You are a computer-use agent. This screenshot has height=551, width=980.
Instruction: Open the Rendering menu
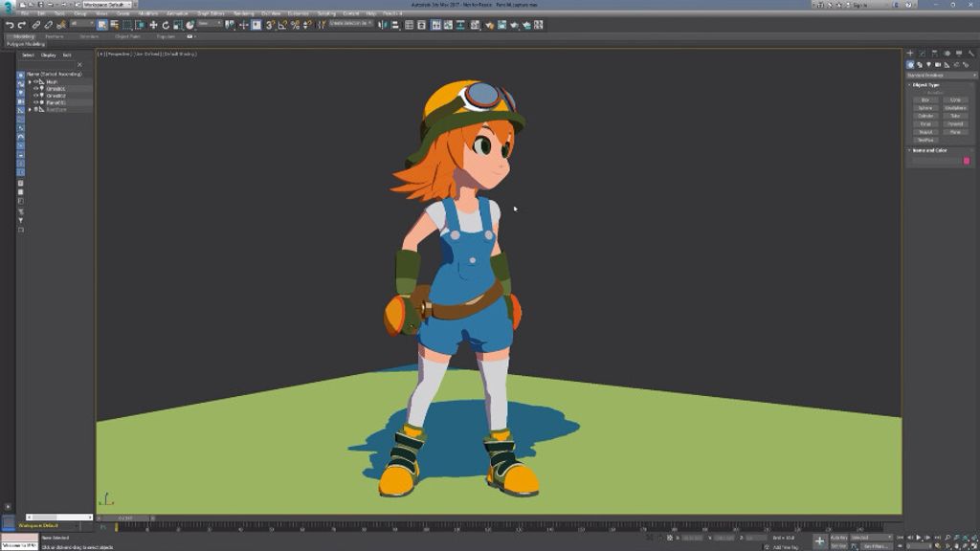click(243, 13)
